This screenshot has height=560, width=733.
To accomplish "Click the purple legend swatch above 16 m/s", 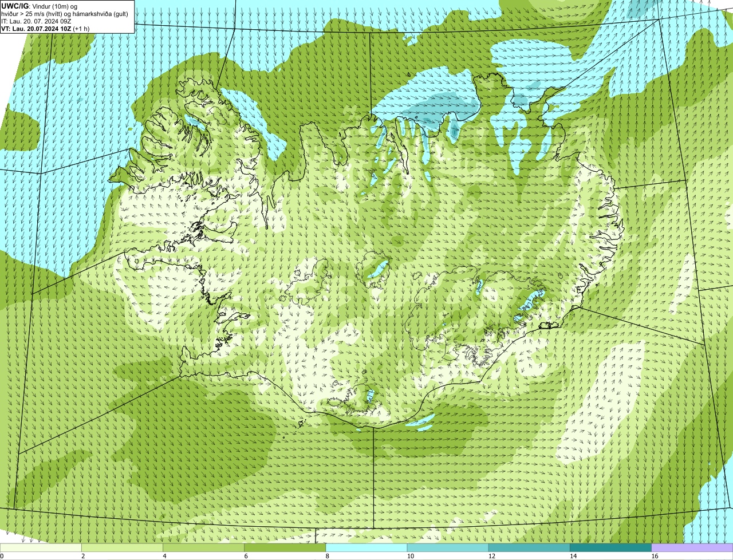I will tap(692, 547).
